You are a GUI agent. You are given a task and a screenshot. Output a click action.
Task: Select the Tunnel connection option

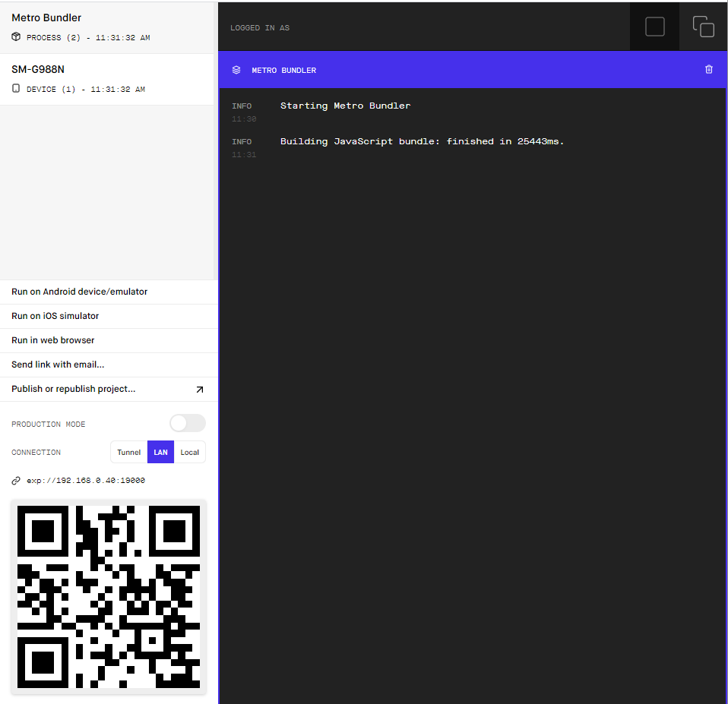coord(128,452)
